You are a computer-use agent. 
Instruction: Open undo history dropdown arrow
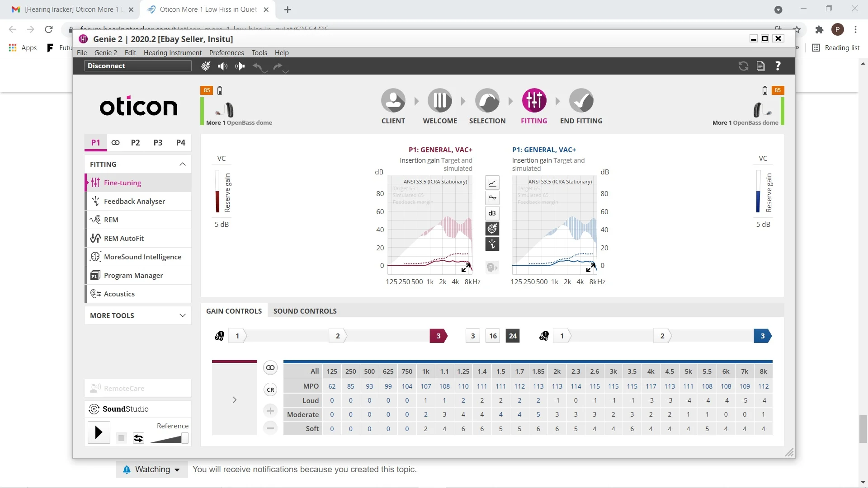pyautogui.click(x=265, y=71)
